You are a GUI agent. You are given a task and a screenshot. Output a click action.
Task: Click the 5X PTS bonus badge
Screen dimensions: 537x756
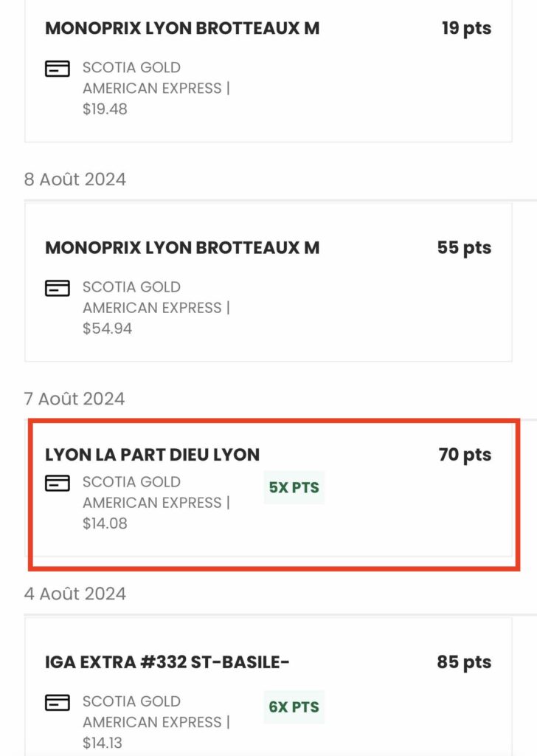(294, 487)
